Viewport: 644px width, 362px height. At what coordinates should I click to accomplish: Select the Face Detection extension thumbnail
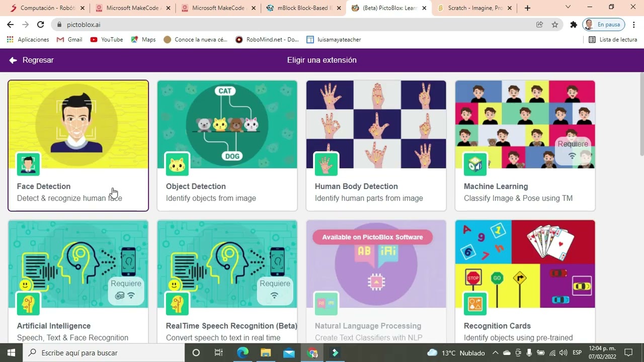pos(78,125)
